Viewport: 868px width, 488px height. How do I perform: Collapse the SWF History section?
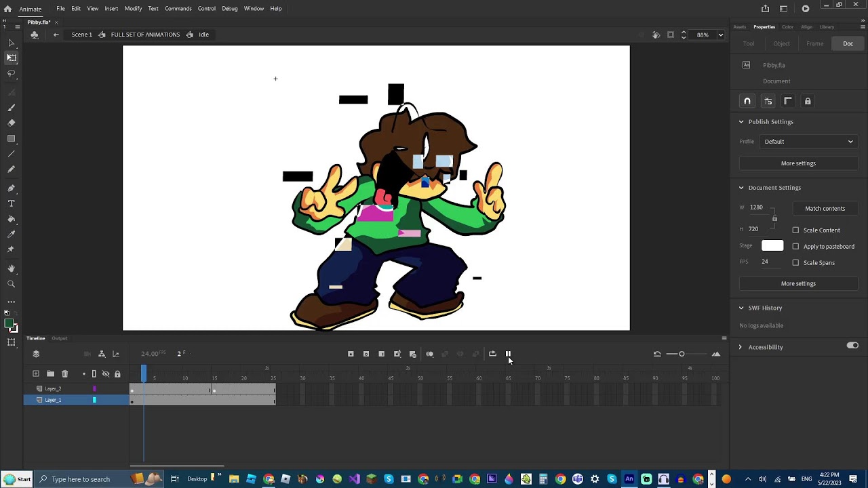click(741, 308)
